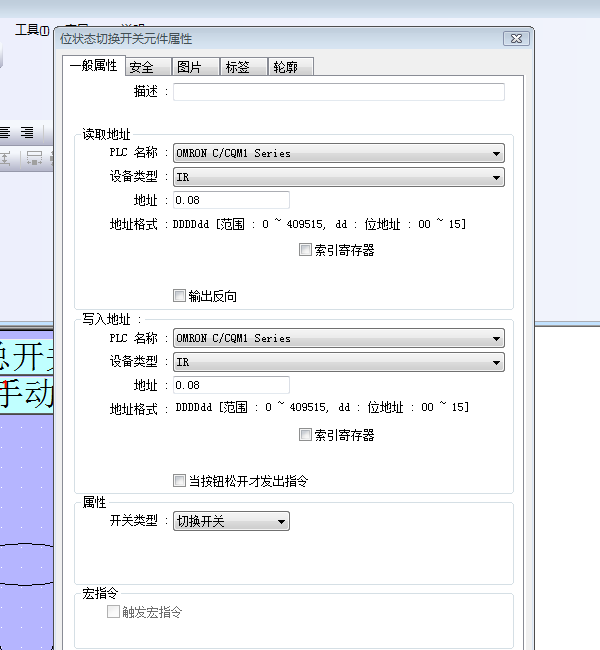Open the 工具 menu
The image size is (600, 650).
31,30
